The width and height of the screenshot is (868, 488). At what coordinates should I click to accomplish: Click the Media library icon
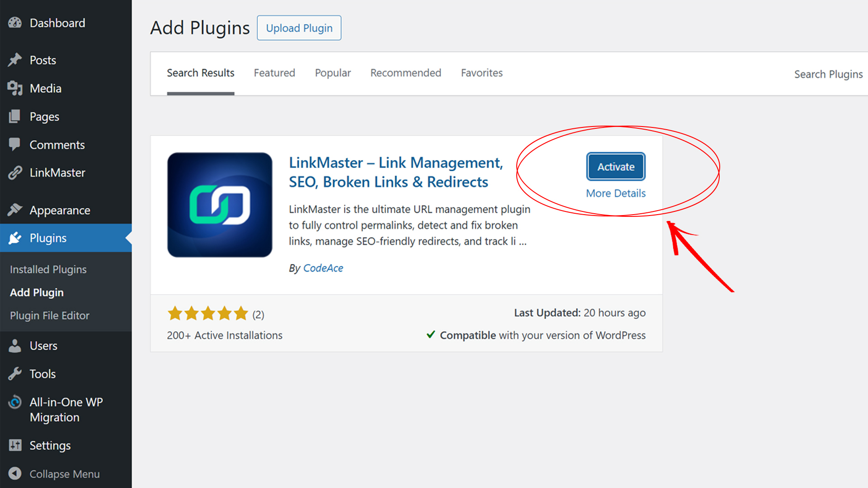(15, 88)
